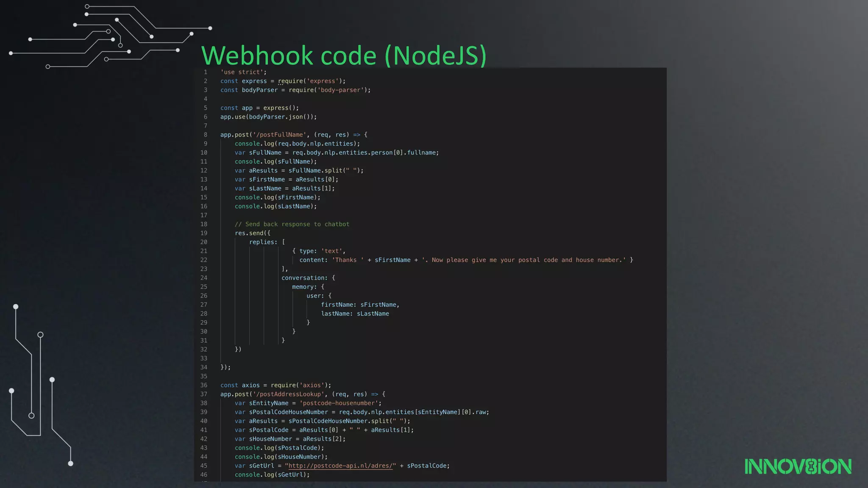
Task: Click the 'var sPostalCodeHouseNumber = req.body' line
Action: (x=362, y=412)
